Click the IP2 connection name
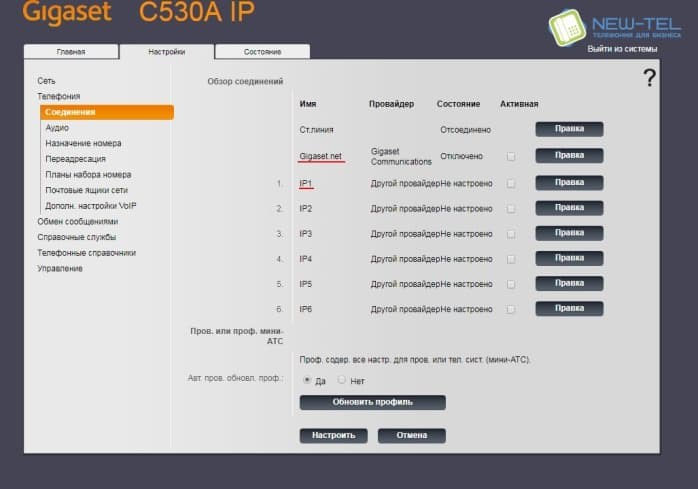698x489 pixels. (x=306, y=208)
